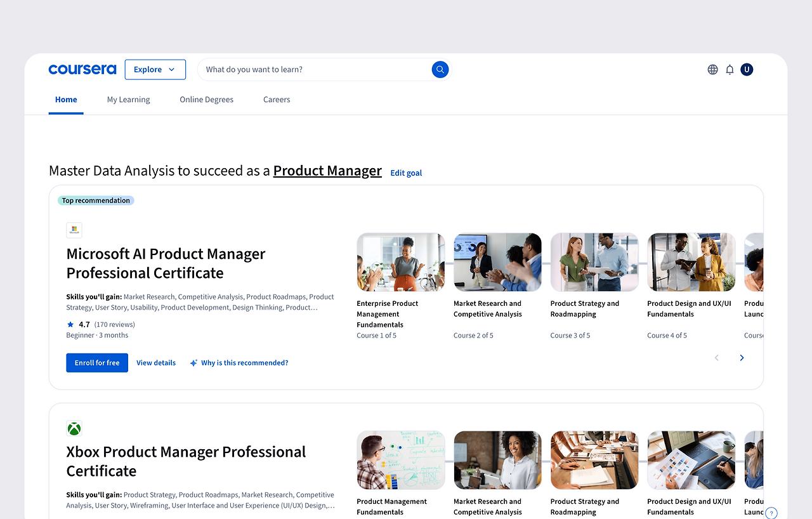This screenshot has width=812, height=519.
Task: Open the Careers tab
Action: (277, 100)
